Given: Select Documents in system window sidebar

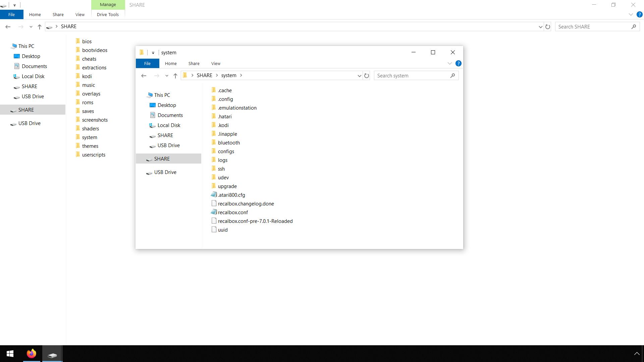Looking at the screenshot, I should pyautogui.click(x=170, y=115).
